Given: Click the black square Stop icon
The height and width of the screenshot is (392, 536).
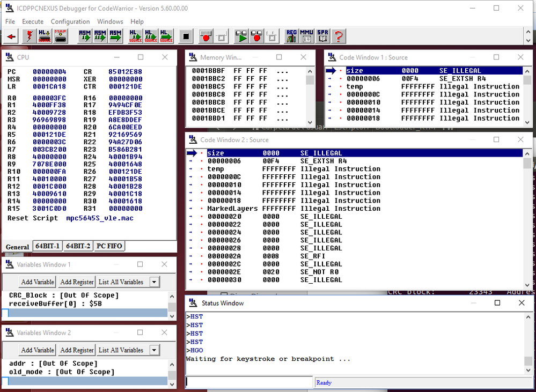Looking at the screenshot, I should click(186, 36).
